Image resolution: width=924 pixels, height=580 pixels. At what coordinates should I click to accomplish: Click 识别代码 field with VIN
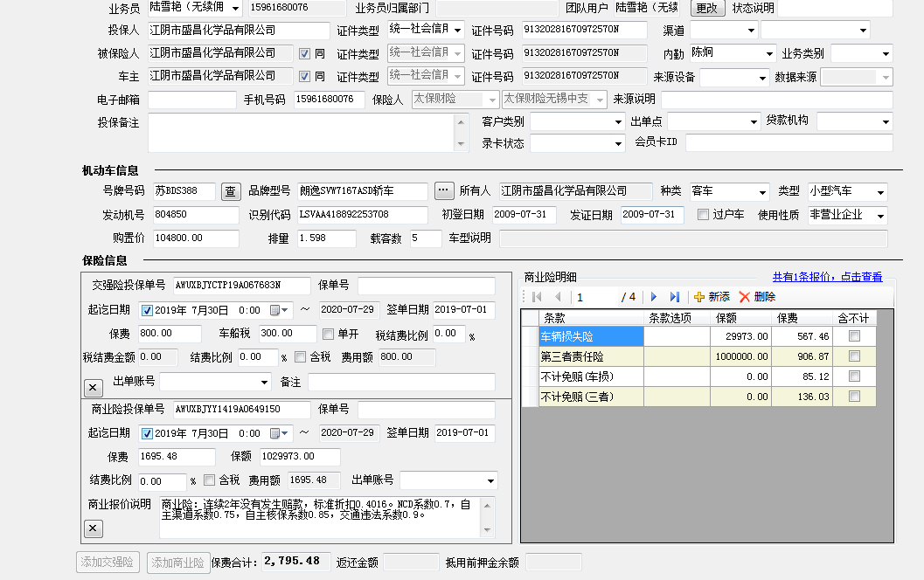pos(363,214)
